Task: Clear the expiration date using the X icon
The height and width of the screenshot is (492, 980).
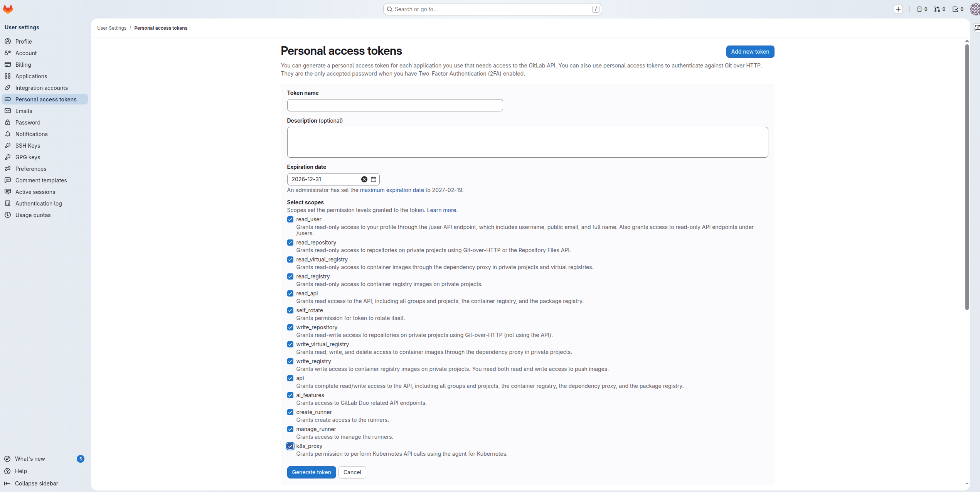Action: click(364, 179)
